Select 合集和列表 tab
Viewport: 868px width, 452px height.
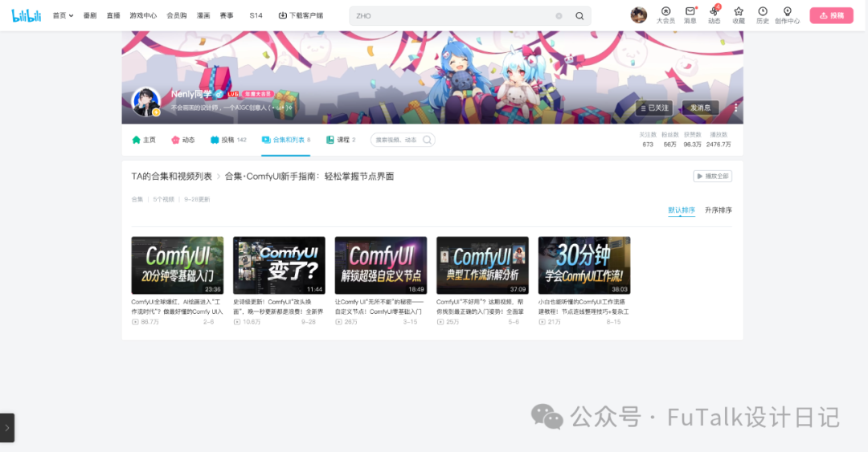[x=285, y=140]
